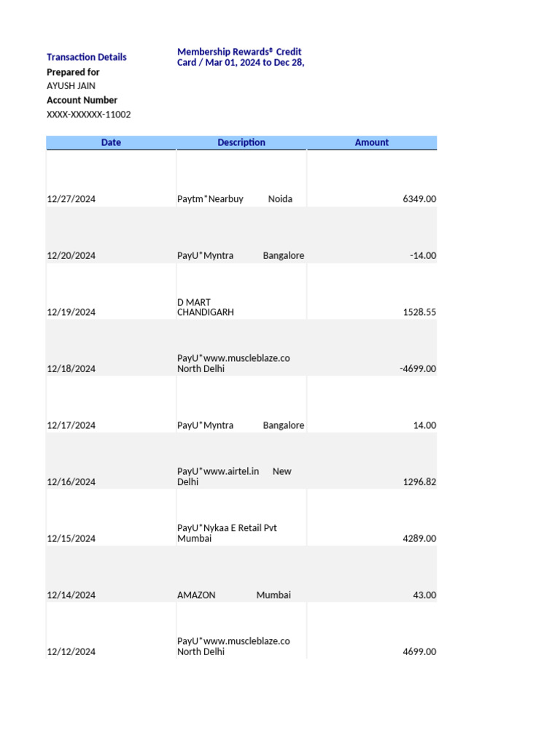Click the D MART CHANDIGARH description

pyautogui.click(x=206, y=307)
